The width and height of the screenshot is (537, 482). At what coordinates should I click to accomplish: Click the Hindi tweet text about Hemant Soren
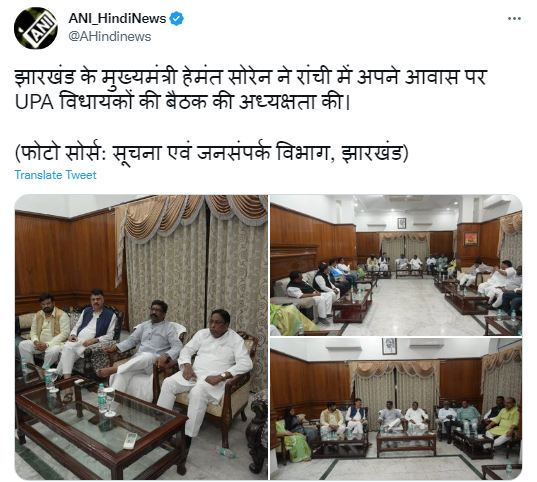coord(250,89)
